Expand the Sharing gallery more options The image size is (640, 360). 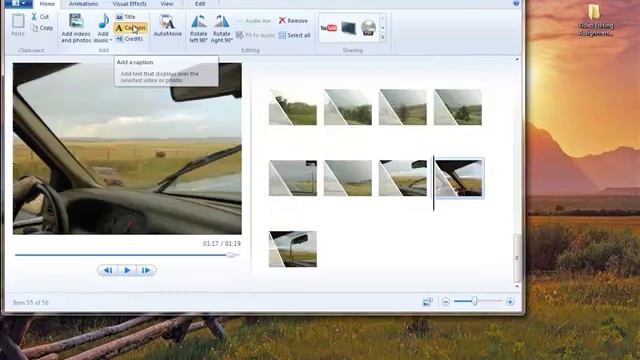point(383,38)
